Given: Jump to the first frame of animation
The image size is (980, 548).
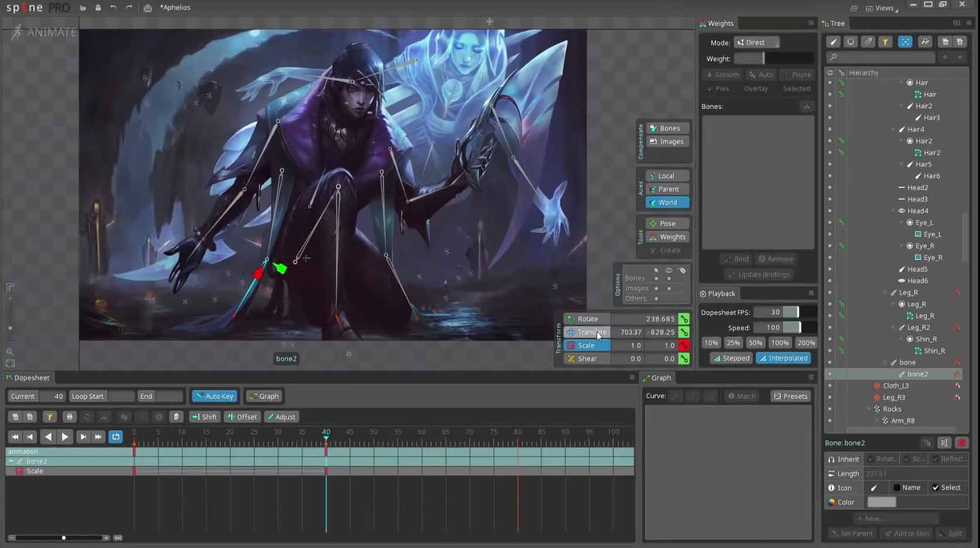Looking at the screenshot, I should click(15, 437).
